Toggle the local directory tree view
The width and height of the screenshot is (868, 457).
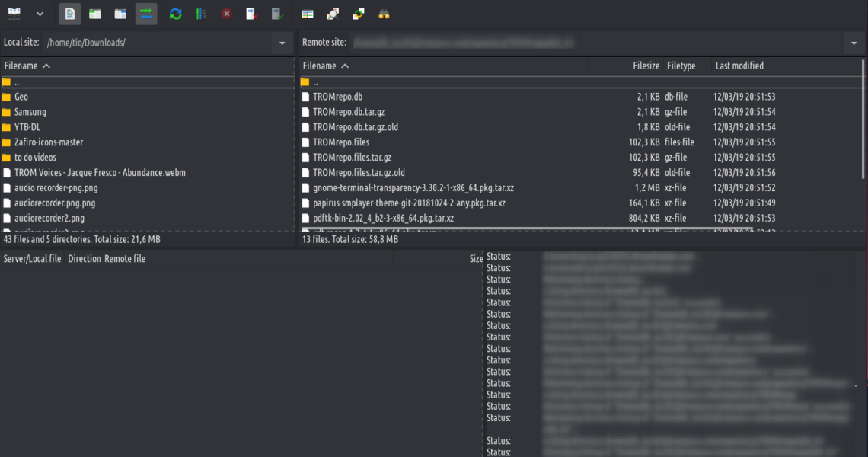[x=95, y=14]
